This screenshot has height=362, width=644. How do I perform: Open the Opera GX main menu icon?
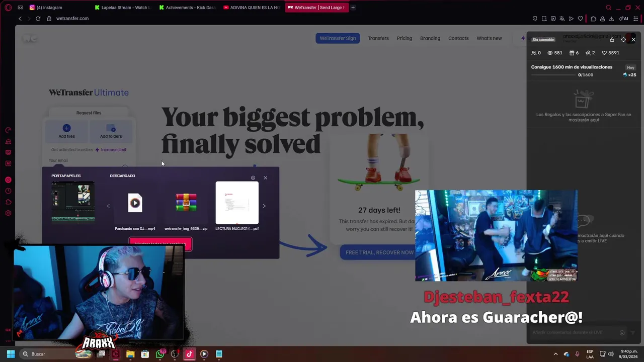tap(8, 8)
